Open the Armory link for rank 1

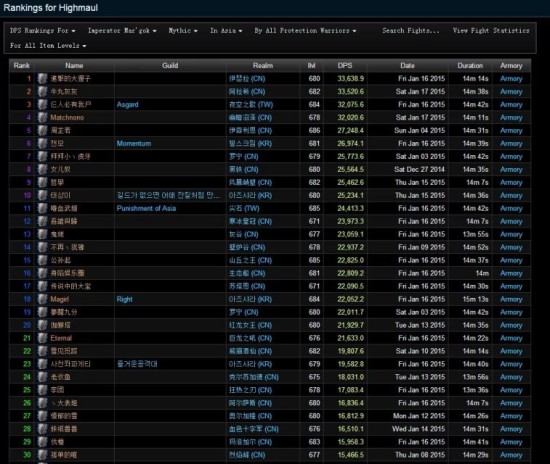coord(511,79)
